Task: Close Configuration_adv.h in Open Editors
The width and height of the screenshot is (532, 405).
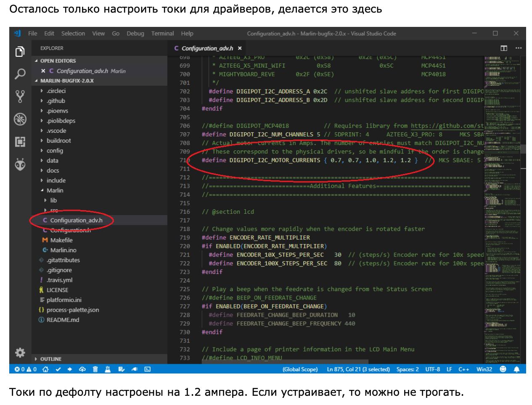Action: [43, 71]
